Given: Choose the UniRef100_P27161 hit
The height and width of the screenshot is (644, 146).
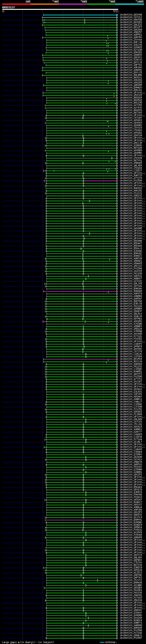Looking at the screenshot, I should (131, 337).
